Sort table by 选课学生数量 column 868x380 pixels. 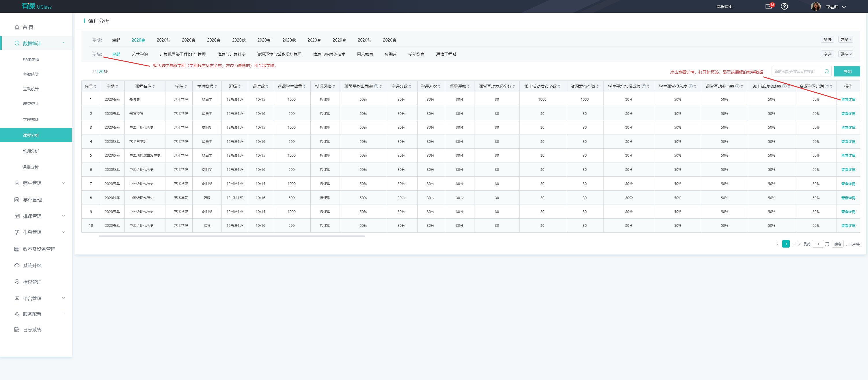pos(304,87)
